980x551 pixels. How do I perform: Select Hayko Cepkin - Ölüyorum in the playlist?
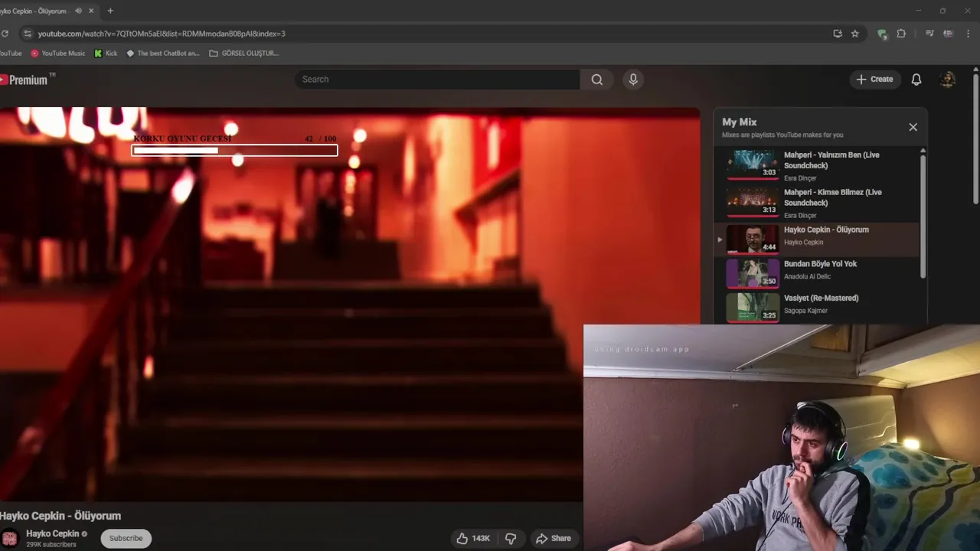(817, 239)
